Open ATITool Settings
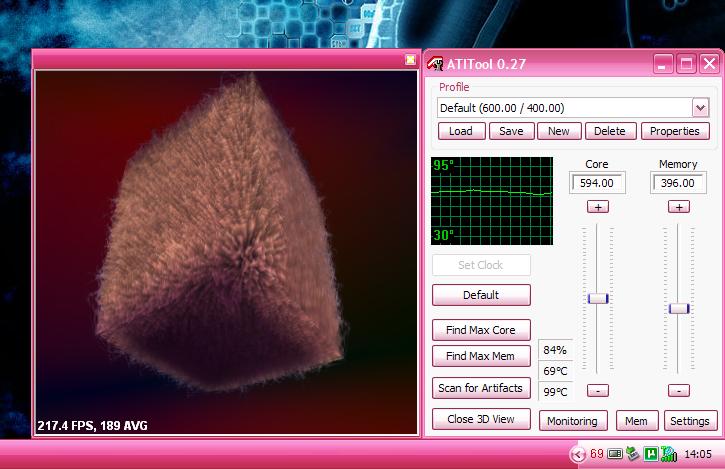 pos(690,421)
